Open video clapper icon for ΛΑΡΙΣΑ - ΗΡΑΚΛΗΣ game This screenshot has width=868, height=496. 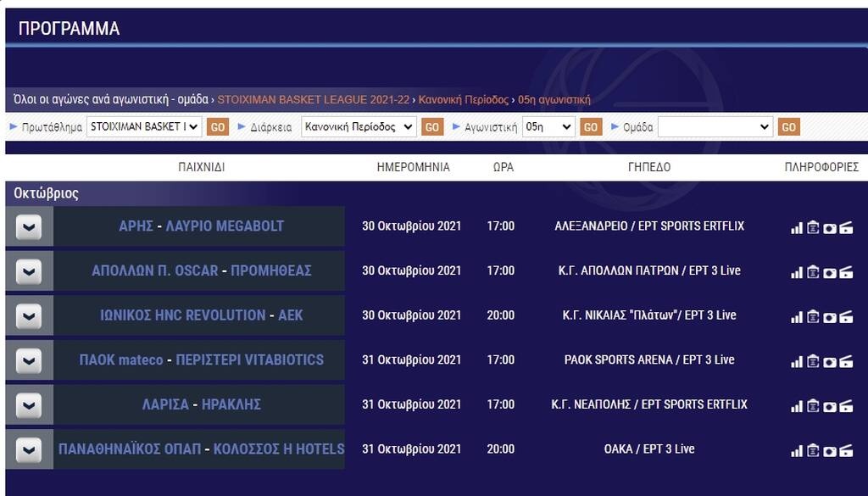click(x=846, y=406)
